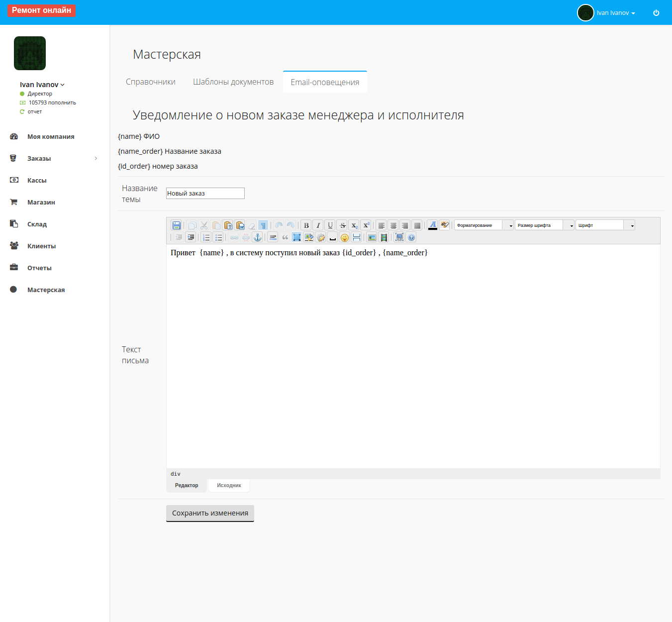This screenshot has height=622, width=672.
Task: Apply bold formatting in the editor
Action: (x=306, y=225)
